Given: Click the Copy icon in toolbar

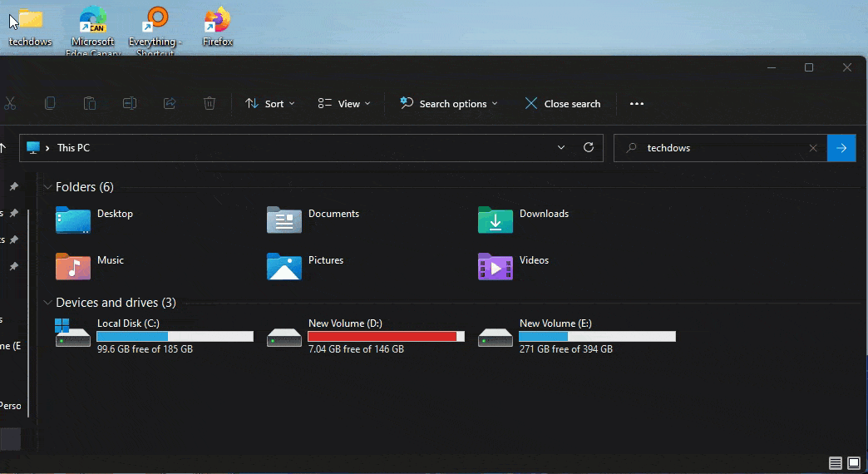Looking at the screenshot, I should pyautogui.click(x=50, y=103).
